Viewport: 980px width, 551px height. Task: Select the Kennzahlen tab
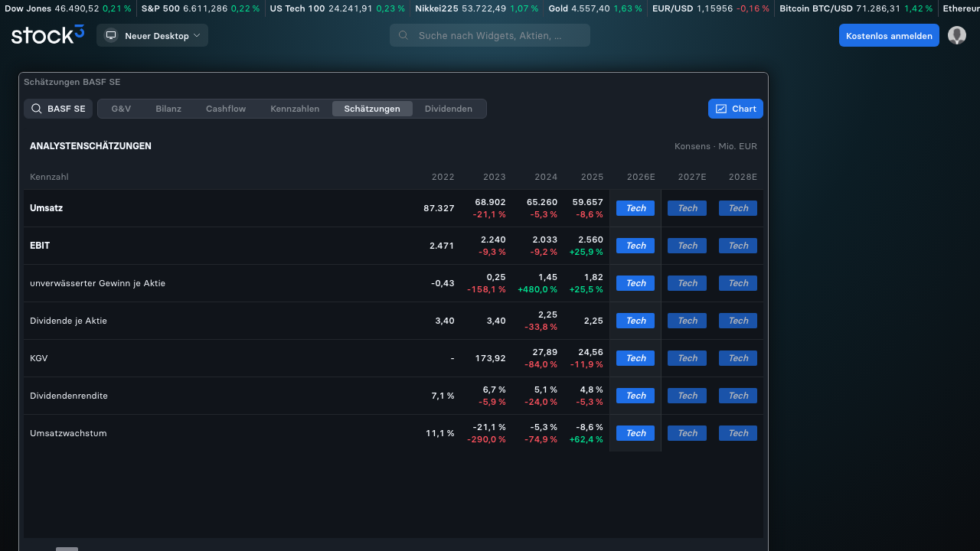coord(295,109)
